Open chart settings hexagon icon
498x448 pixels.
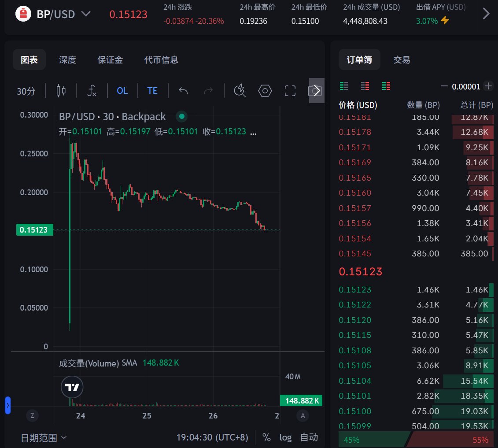click(265, 91)
